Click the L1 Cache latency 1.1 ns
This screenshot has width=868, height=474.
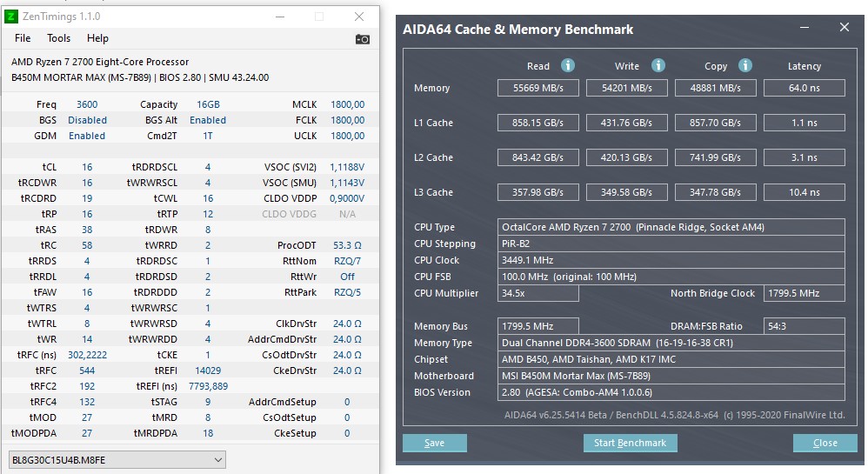805,123
